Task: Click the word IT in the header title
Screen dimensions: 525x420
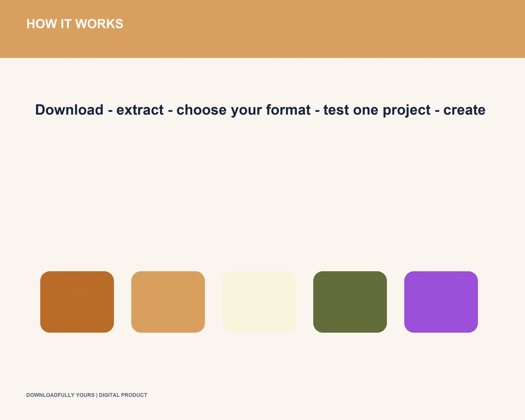Action: [x=66, y=24]
